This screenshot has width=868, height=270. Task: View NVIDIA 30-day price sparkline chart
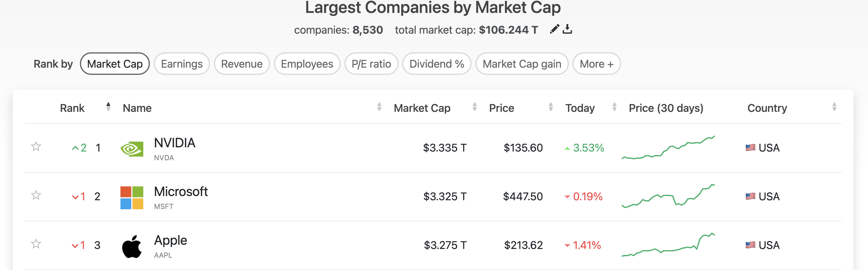[668, 148]
